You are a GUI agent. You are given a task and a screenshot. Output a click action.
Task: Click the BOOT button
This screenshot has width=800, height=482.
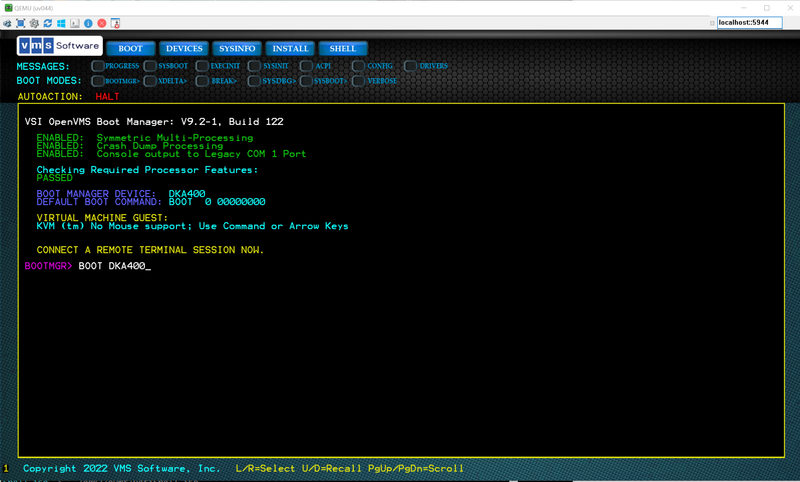131,48
